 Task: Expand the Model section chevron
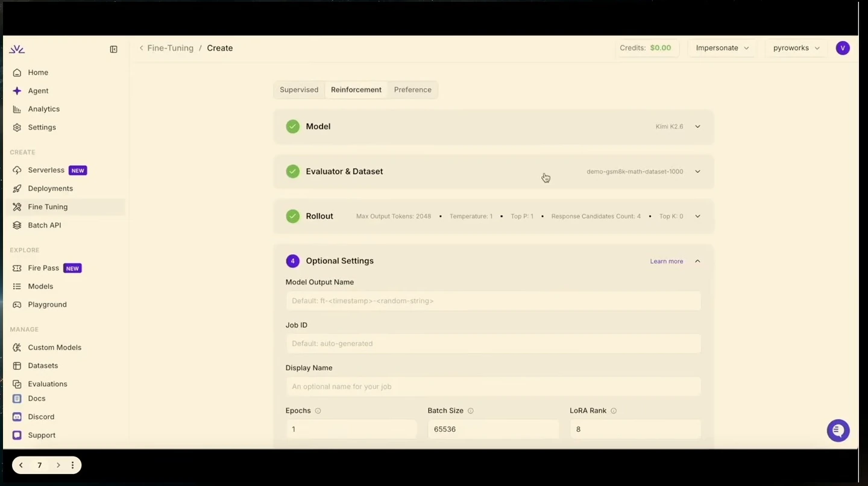[x=697, y=126]
